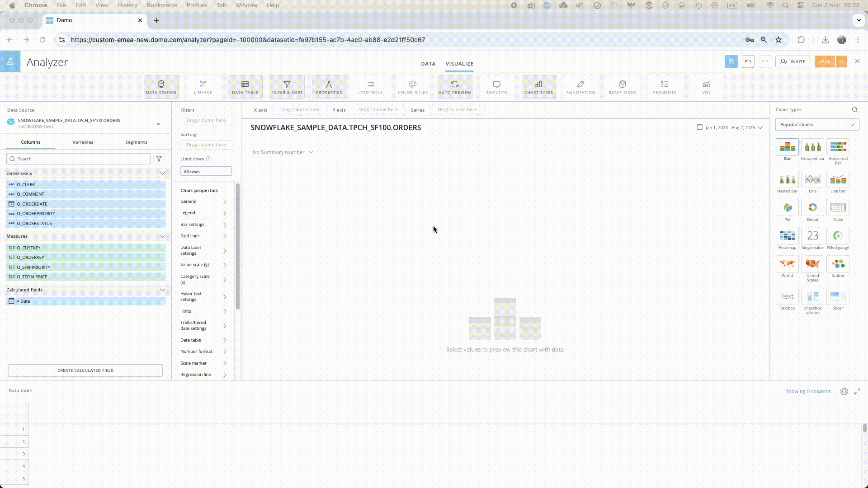Collapse the Dimensions section

click(162, 174)
